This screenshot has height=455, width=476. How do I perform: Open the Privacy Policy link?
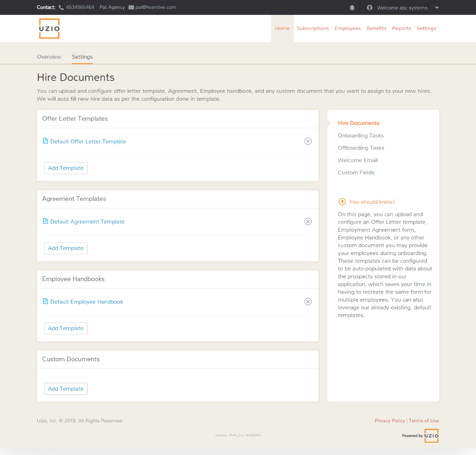[390, 421]
